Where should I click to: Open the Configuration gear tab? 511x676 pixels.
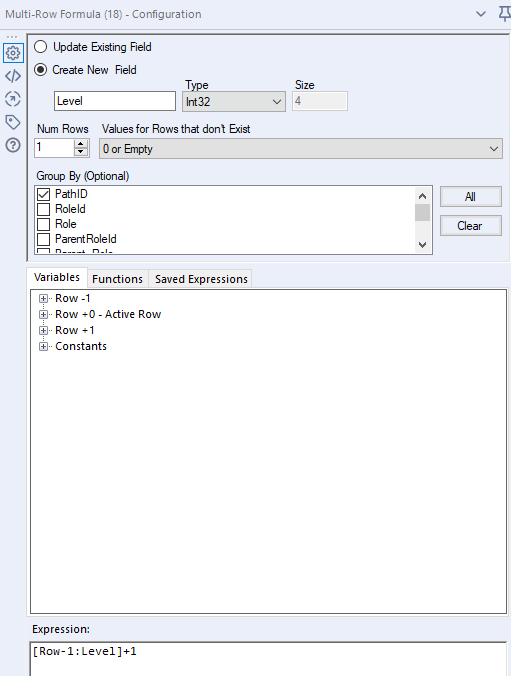[x=13, y=53]
